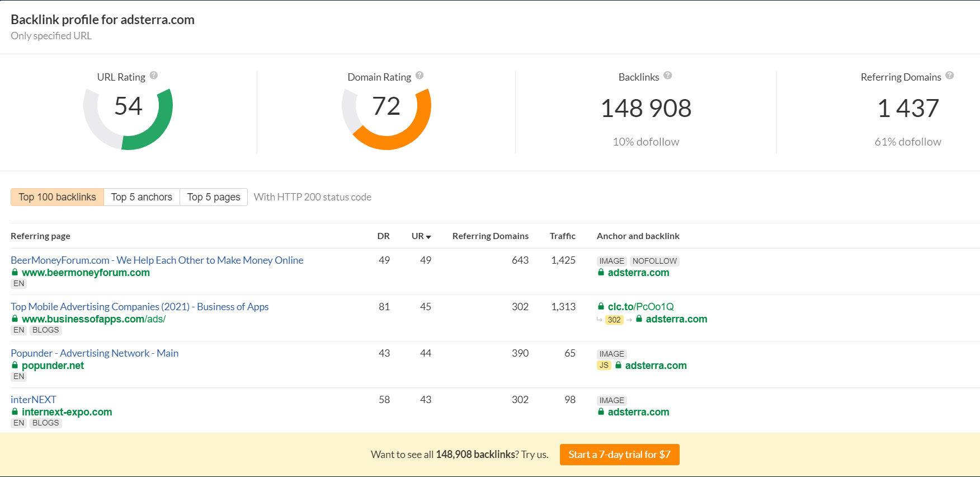Switch to the Top 5 anchors tab
Viewport: 980px width, 477px height.
(142, 197)
